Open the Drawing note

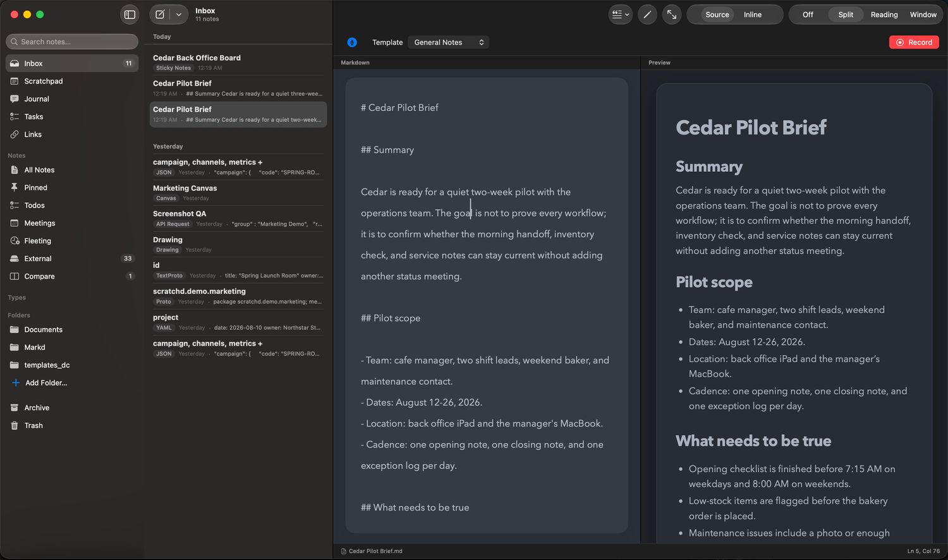coord(238,245)
